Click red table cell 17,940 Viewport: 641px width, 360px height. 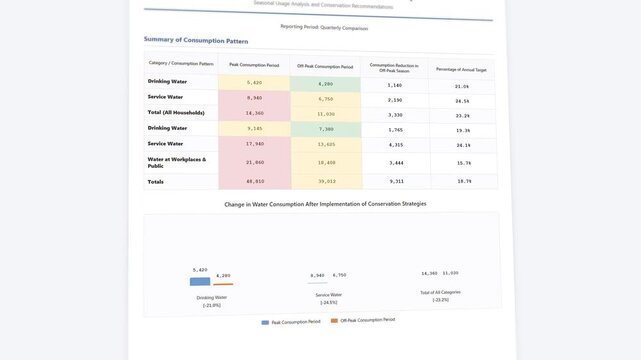point(255,144)
